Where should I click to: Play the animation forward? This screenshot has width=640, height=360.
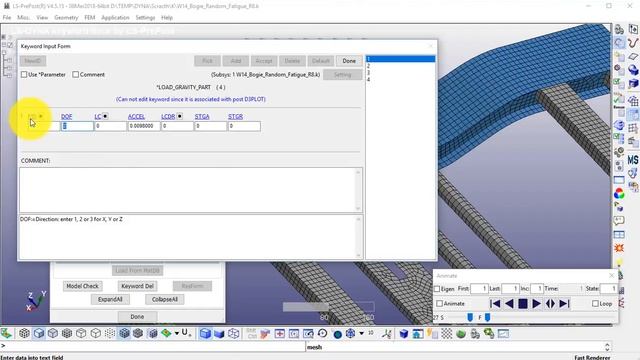(x=537, y=304)
